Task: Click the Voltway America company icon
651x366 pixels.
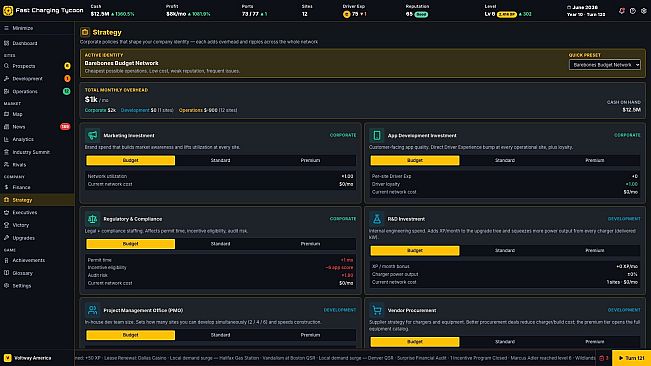Action: tap(7, 358)
